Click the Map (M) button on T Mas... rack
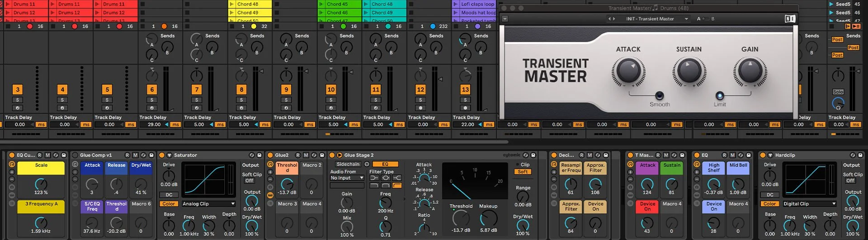The image size is (868, 240). point(666,155)
